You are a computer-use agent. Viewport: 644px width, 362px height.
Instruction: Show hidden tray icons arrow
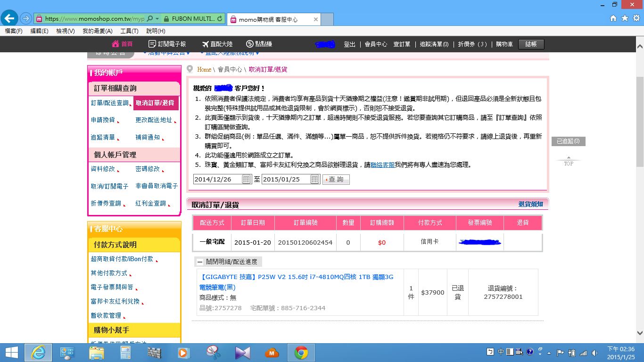point(548,353)
